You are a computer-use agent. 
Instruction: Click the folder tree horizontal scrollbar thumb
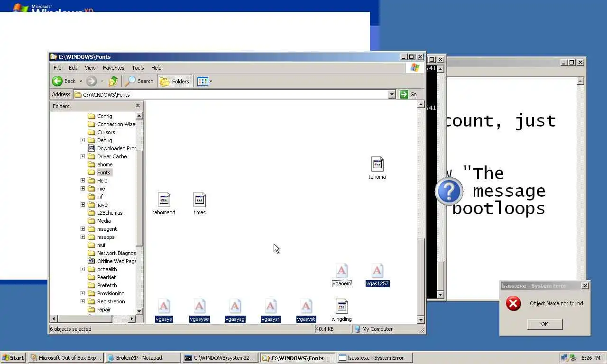click(x=84, y=319)
